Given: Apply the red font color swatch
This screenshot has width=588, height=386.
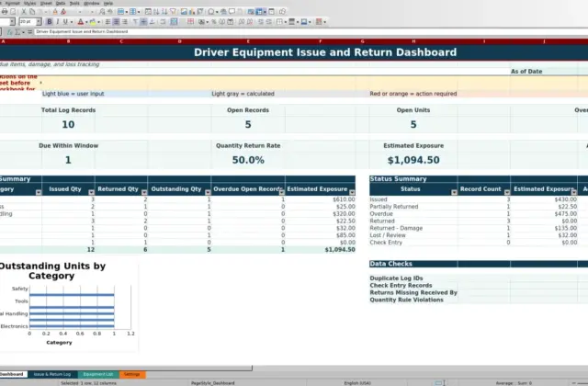Looking at the screenshot, I should coord(81,22).
